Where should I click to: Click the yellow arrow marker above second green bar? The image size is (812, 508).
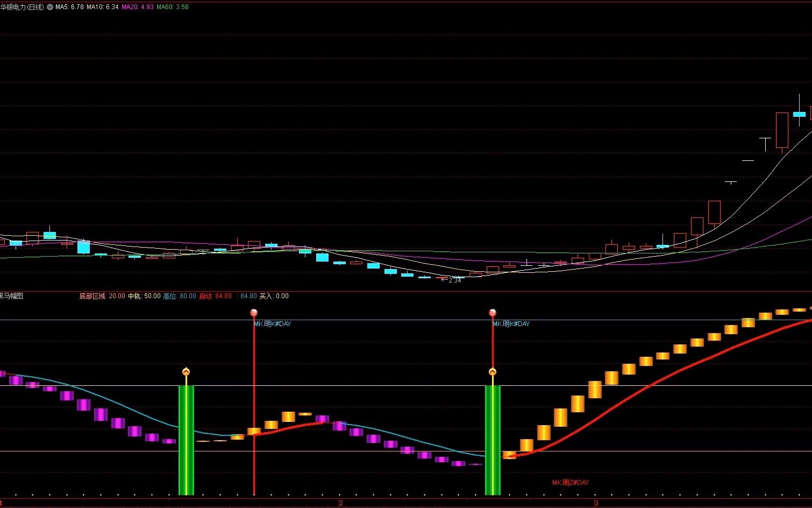[x=493, y=372]
